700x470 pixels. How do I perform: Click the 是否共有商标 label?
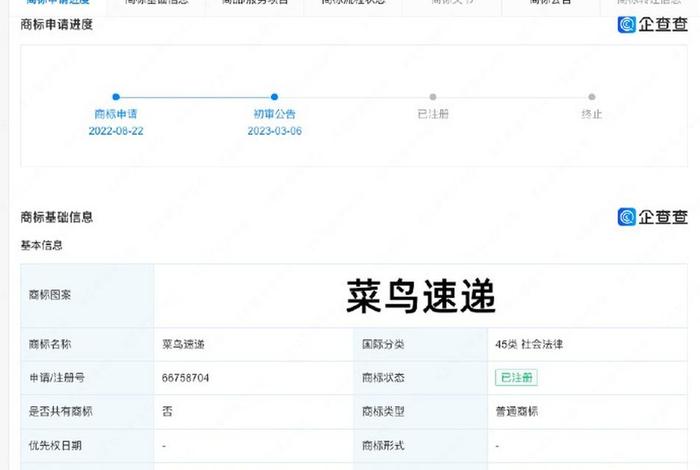click(60, 411)
